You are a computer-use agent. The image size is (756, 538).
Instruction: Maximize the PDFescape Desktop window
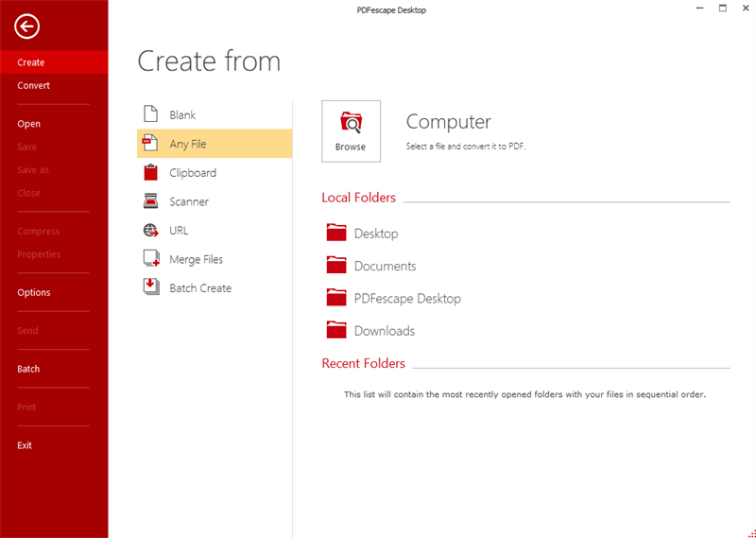722,9
